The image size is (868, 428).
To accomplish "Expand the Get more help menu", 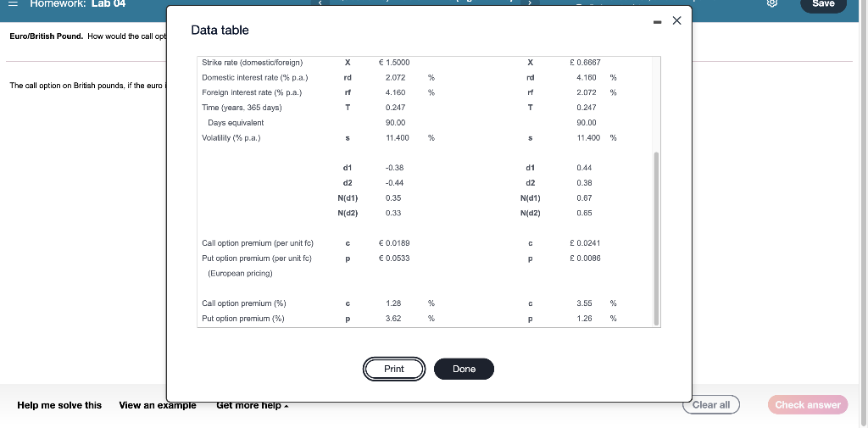I will click(253, 405).
